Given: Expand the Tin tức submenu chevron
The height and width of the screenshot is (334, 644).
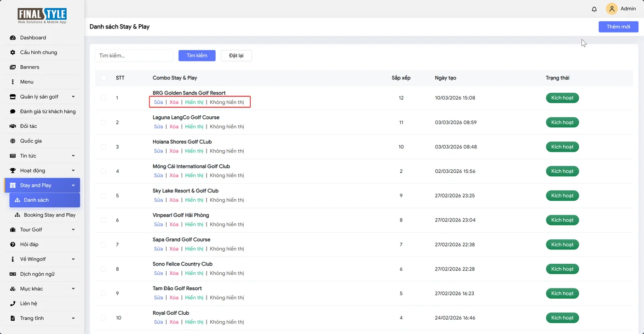Looking at the screenshot, I should 74,156.
